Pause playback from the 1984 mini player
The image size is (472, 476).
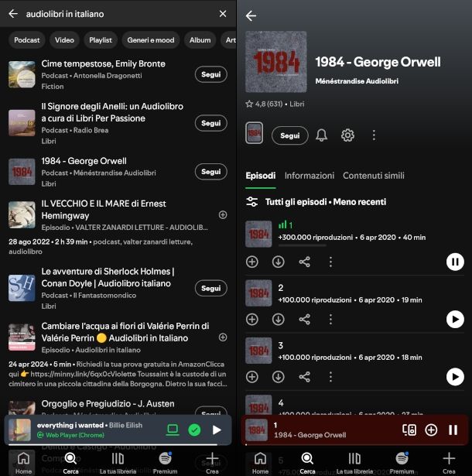(453, 430)
